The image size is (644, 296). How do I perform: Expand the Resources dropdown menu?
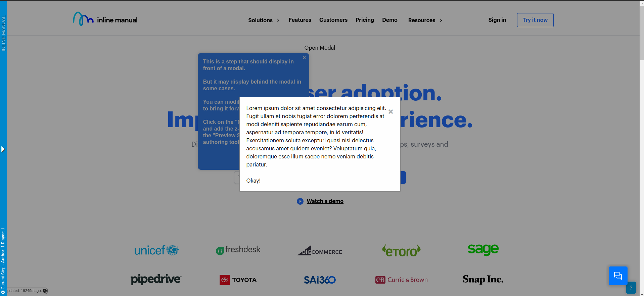(x=425, y=20)
